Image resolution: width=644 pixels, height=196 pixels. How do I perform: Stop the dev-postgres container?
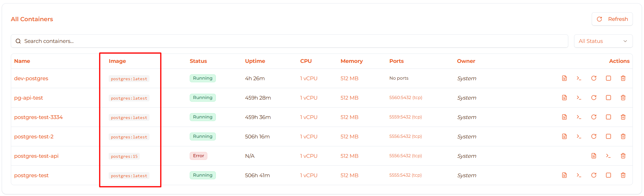pyautogui.click(x=608, y=78)
